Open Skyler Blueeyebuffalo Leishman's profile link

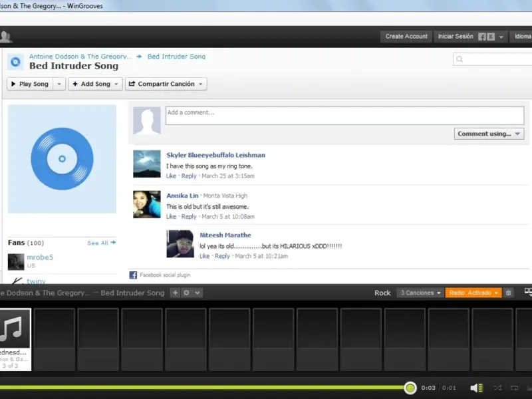point(215,155)
